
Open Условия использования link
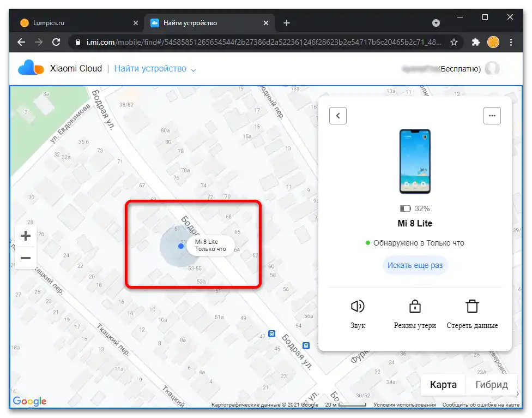(404, 405)
